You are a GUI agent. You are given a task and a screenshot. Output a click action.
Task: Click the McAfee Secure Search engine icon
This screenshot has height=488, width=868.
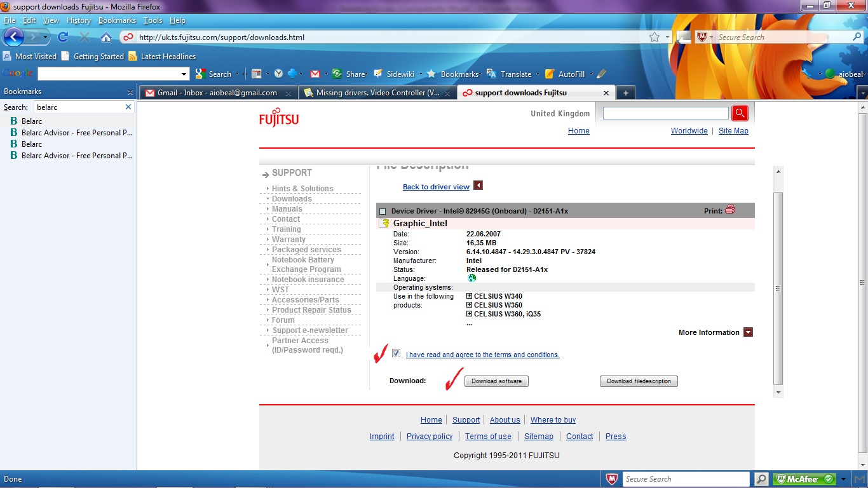[702, 37]
